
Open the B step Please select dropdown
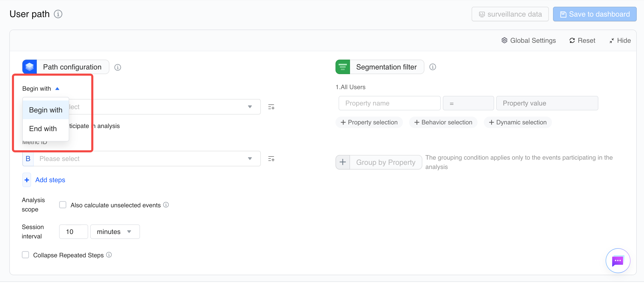(x=147, y=159)
